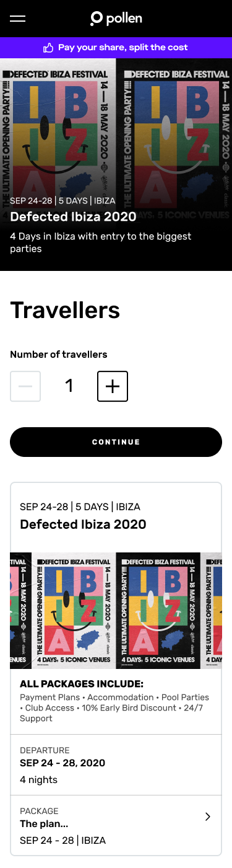
Task: Open the package chevron arrow
Action: coord(208,817)
